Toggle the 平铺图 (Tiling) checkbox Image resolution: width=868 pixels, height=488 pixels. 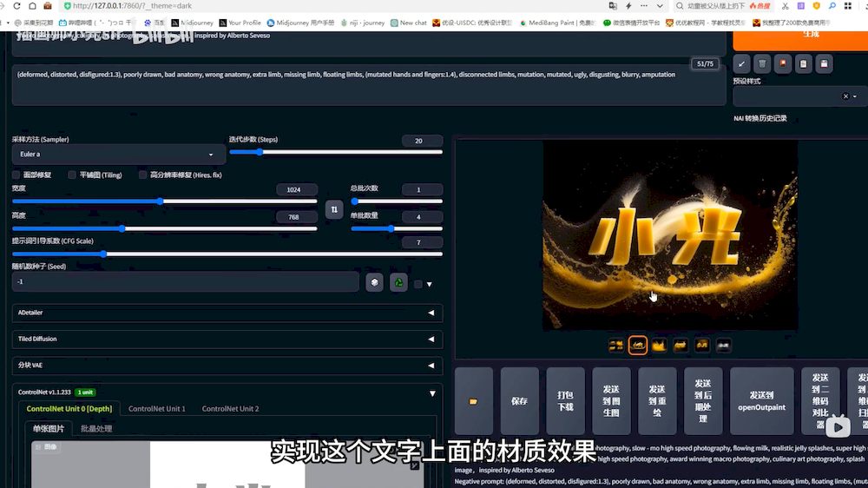click(73, 175)
